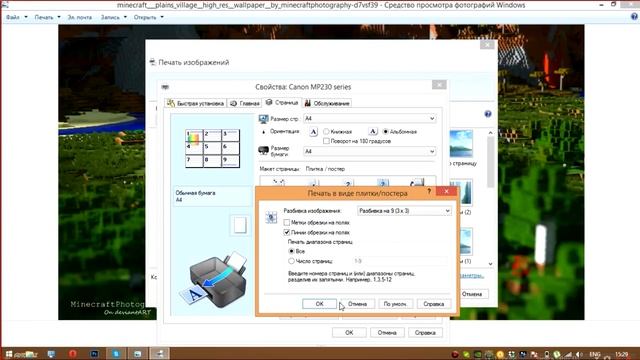Select Книжная orientation radio button
The height and width of the screenshot is (360, 640).
[326, 131]
